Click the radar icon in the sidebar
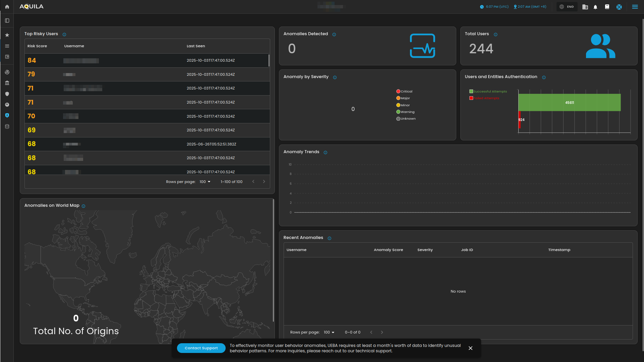644x362 pixels. pyautogui.click(x=7, y=72)
